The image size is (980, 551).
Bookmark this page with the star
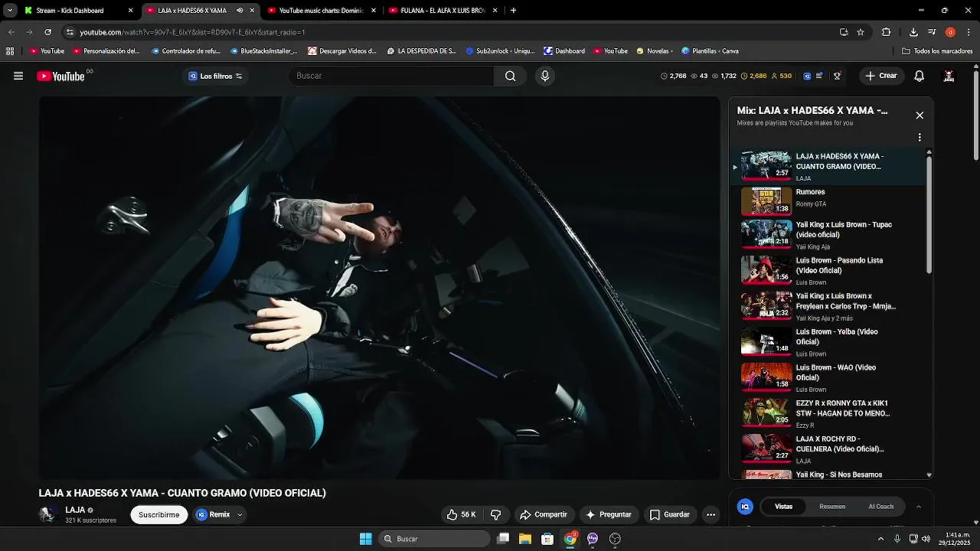[x=861, y=32]
